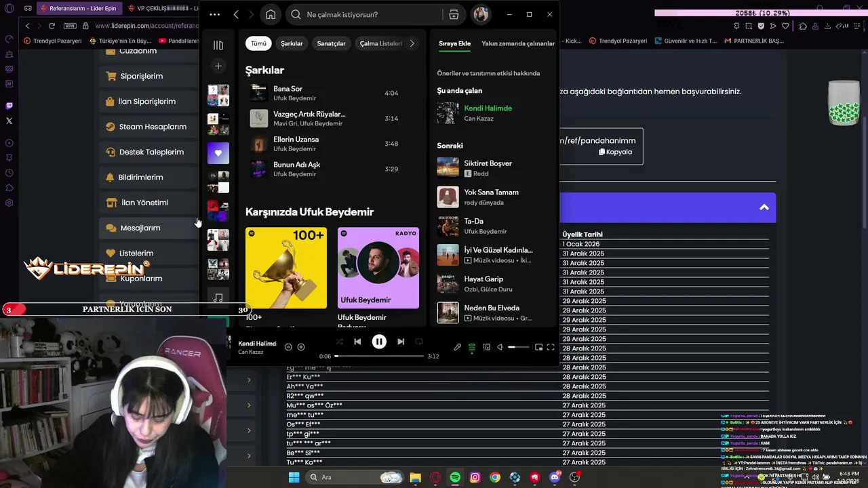Open Spotify miniplayer icon

pyautogui.click(x=538, y=347)
